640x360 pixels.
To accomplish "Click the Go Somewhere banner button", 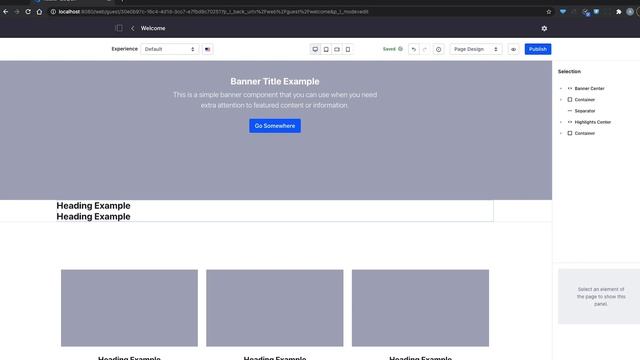I will tap(275, 126).
